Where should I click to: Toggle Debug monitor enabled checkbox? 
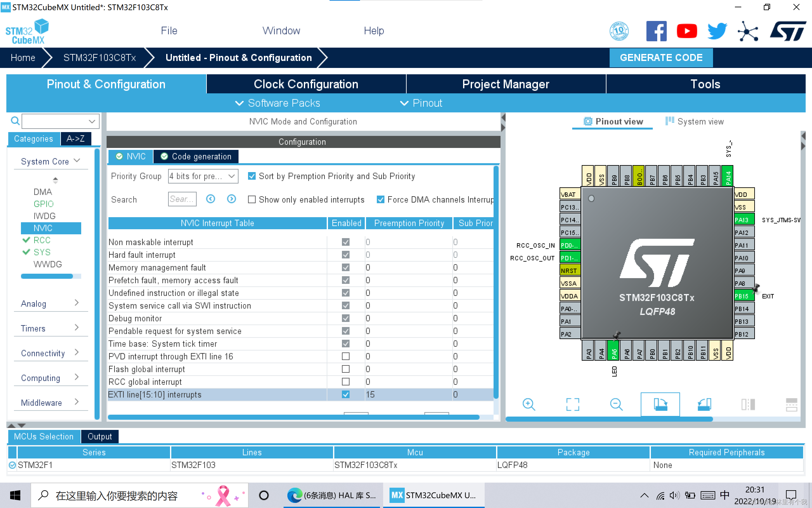tap(346, 318)
